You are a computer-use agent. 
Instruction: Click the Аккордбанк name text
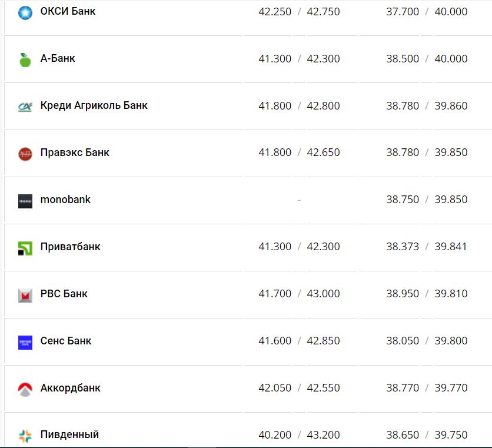[70, 388]
